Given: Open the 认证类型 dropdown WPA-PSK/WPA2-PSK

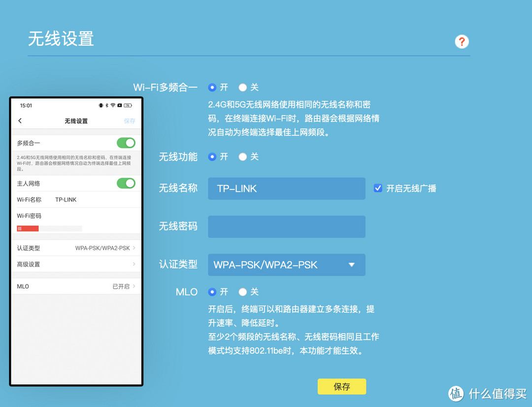Looking at the screenshot, I should click(287, 265).
